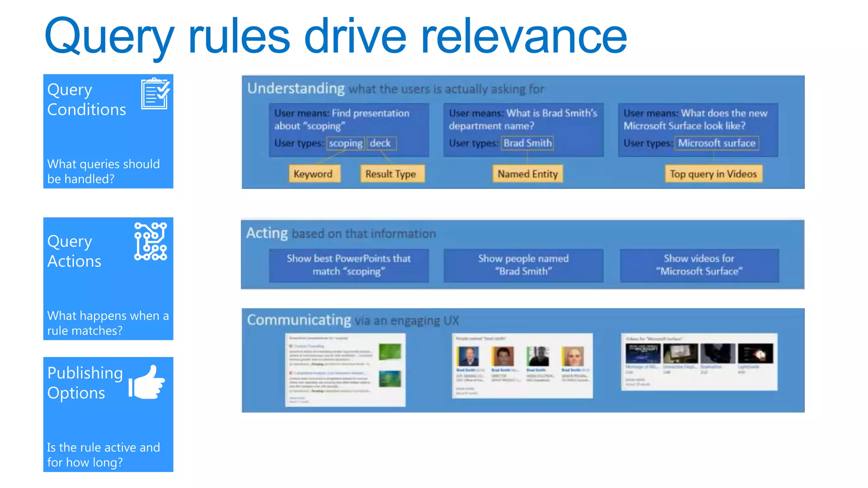The height and width of the screenshot is (488, 868).
Task: Click the circuit-nodes icon in Query Actions
Action: [x=150, y=241]
